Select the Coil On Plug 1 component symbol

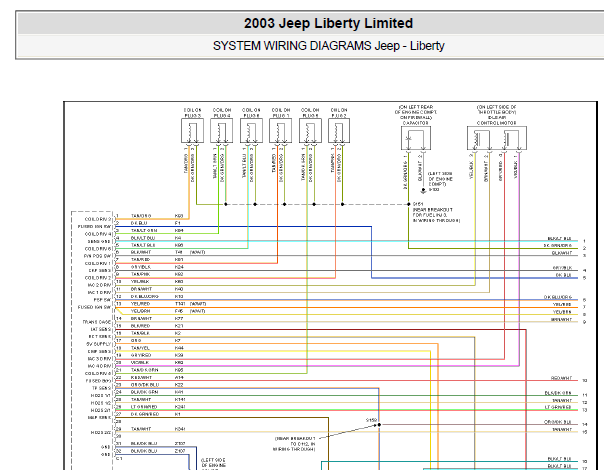click(x=280, y=131)
